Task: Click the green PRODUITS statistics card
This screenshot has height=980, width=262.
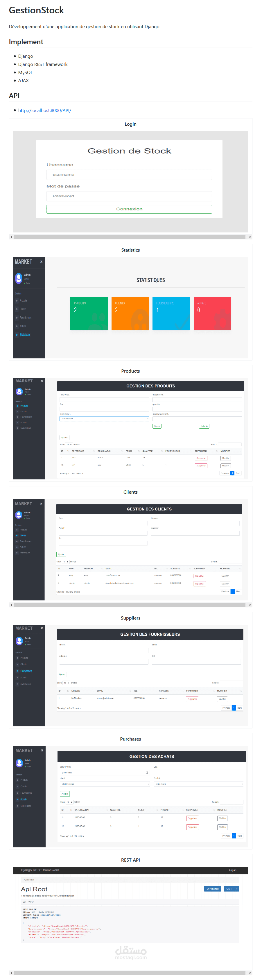Action: tap(89, 313)
